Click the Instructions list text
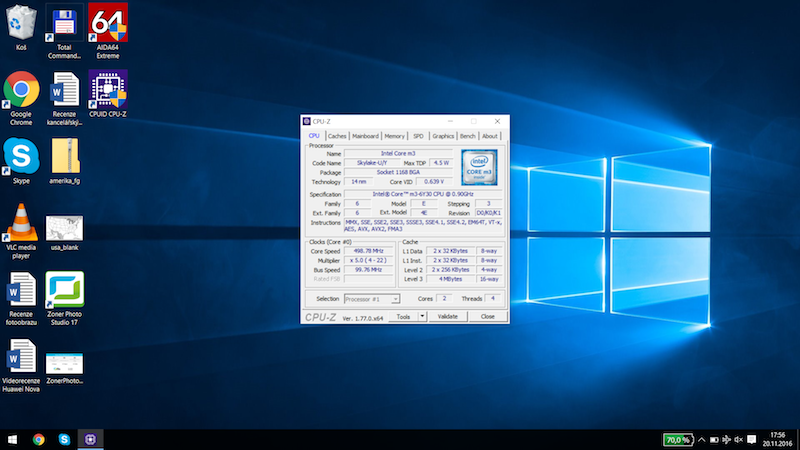800x450 pixels. pyautogui.click(x=423, y=226)
